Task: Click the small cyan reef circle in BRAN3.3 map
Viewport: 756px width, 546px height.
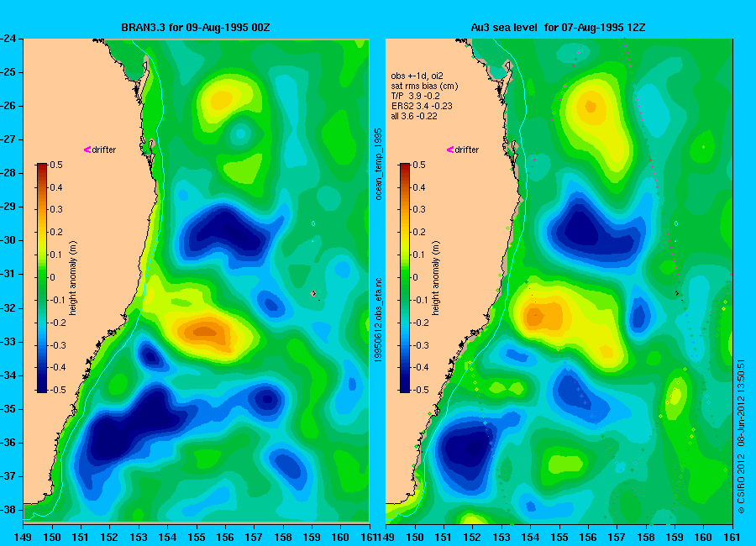Action: pos(313,223)
